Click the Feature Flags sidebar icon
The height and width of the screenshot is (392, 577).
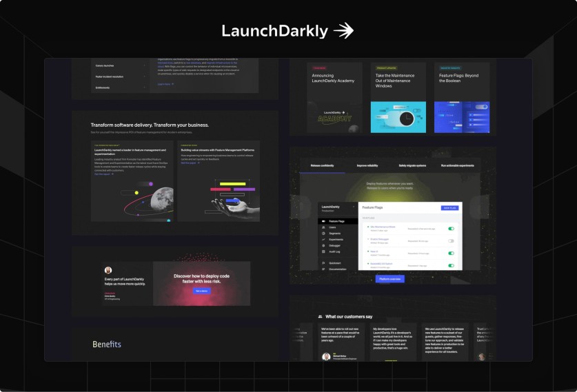(x=323, y=221)
